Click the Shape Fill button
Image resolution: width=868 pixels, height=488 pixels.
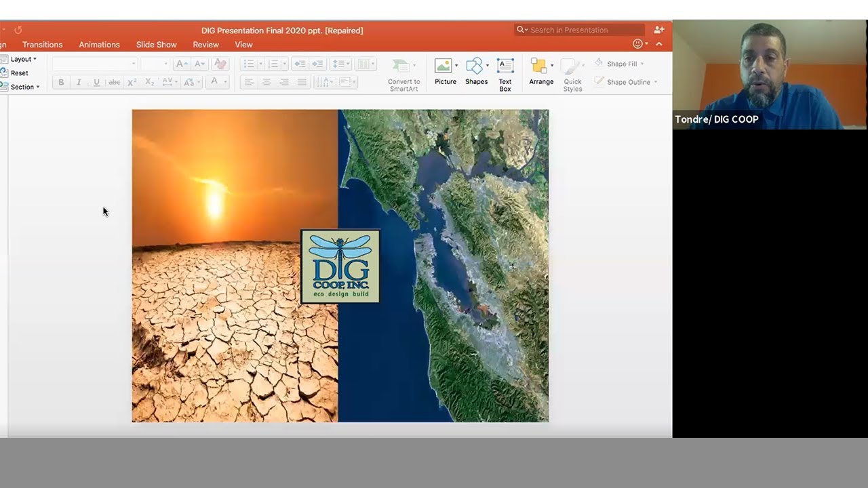618,64
